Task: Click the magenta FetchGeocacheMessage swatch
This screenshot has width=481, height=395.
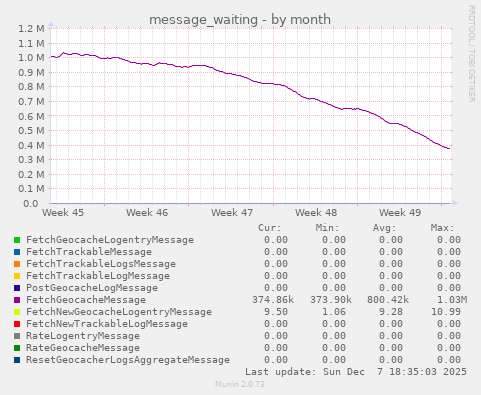Action: [17, 300]
